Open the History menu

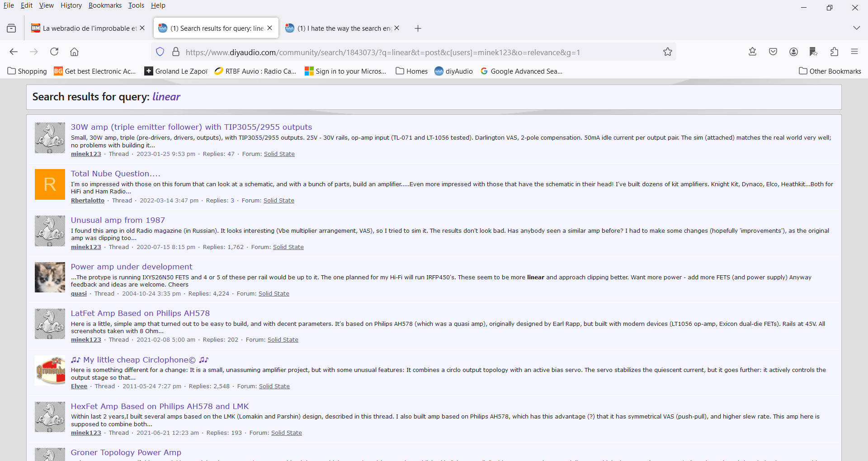(x=71, y=5)
